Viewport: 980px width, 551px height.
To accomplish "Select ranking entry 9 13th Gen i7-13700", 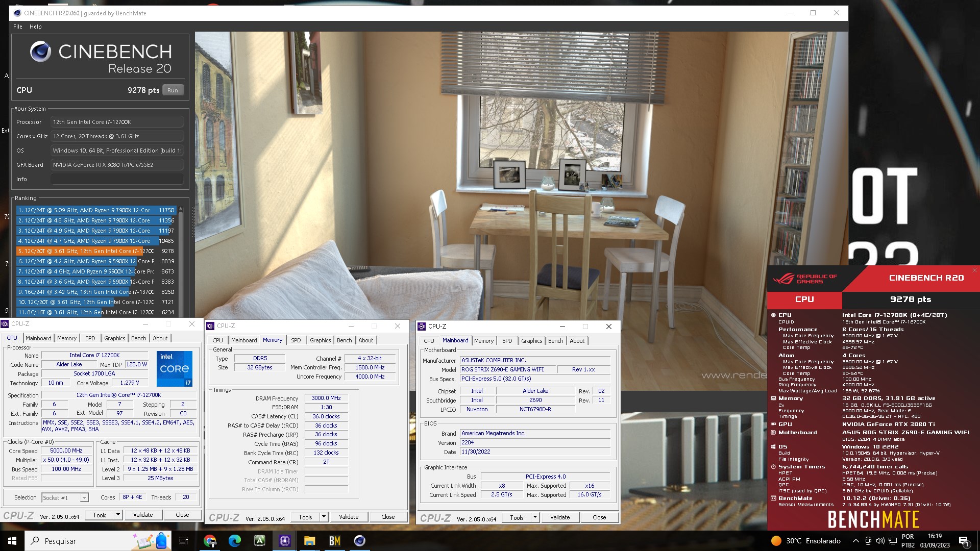I will coord(96,292).
